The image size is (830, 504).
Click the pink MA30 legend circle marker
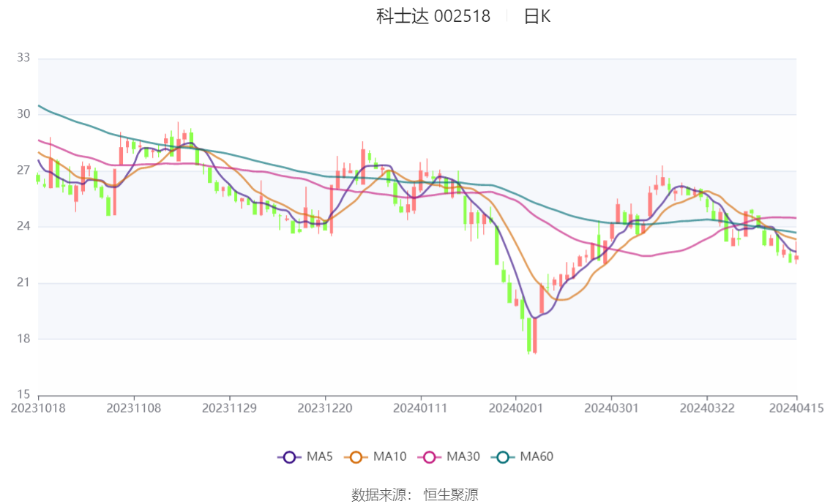pyautogui.click(x=430, y=457)
